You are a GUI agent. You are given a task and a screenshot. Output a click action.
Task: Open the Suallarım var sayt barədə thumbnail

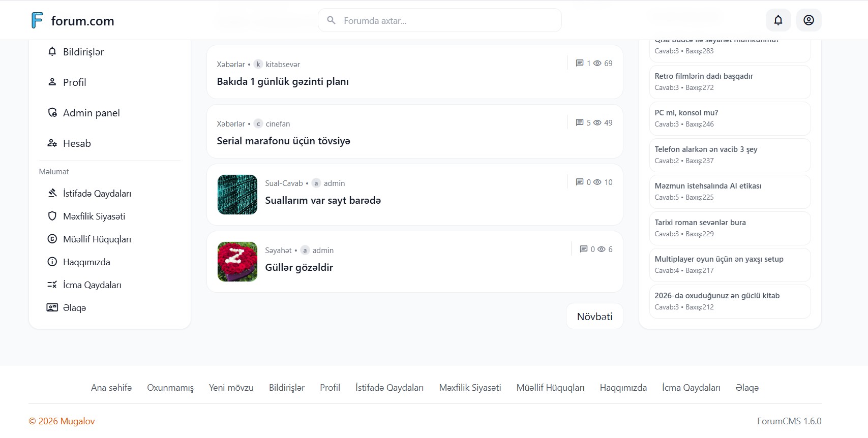[x=237, y=195]
